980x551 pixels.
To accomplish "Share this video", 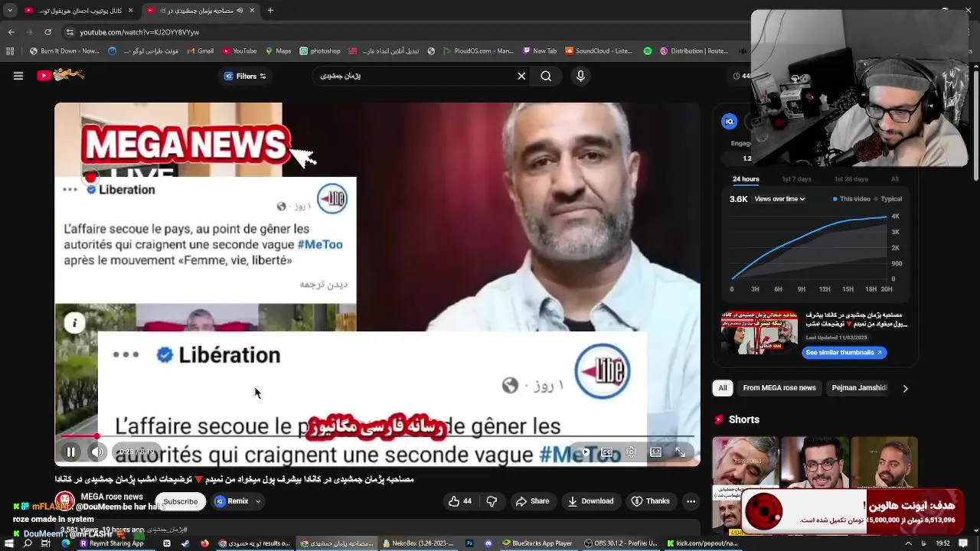I will click(532, 501).
